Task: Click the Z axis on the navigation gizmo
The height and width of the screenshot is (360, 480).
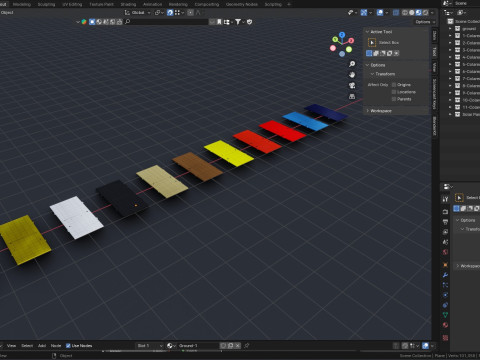Action: [342, 34]
